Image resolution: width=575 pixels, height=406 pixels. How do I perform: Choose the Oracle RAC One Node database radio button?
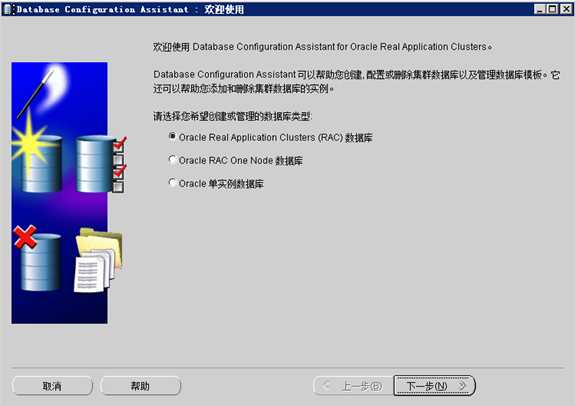click(x=172, y=160)
